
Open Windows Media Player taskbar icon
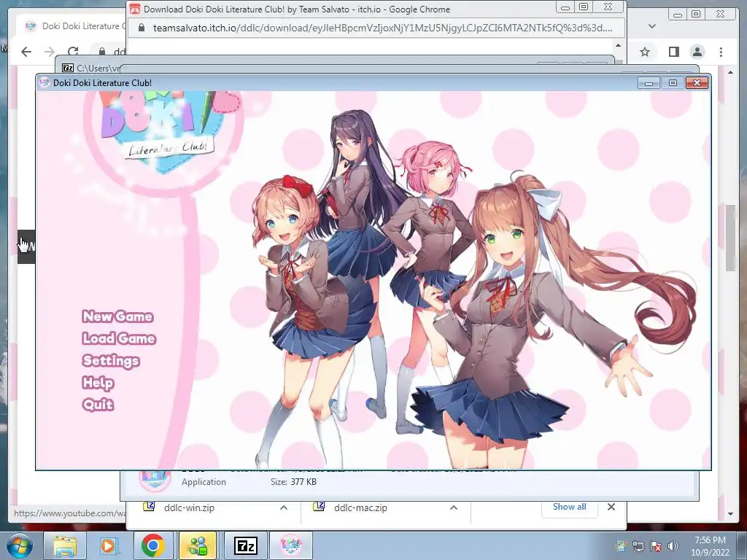(108, 545)
